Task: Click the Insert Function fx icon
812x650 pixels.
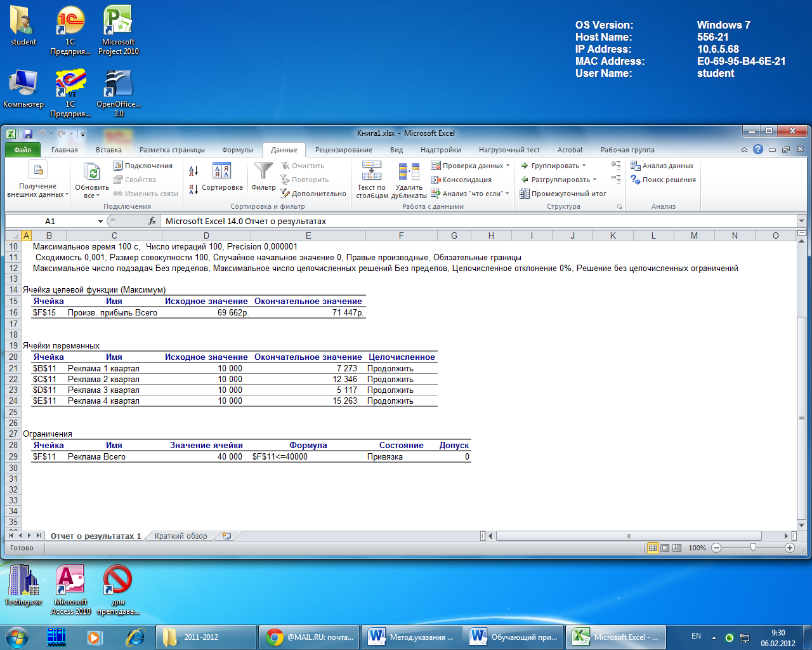Action: pos(152,221)
